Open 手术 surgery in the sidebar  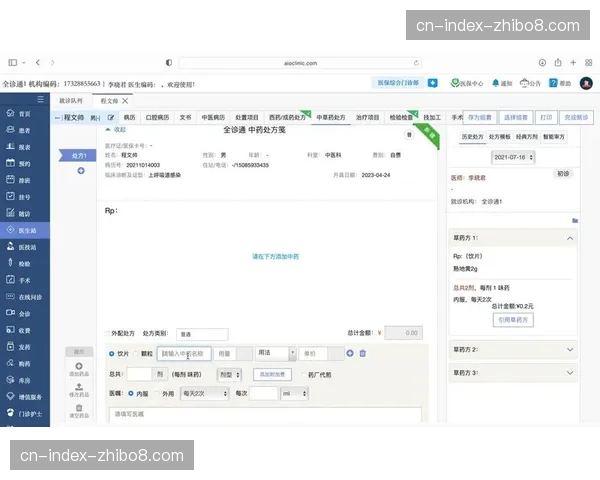pyautogui.click(x=25, y=280)
